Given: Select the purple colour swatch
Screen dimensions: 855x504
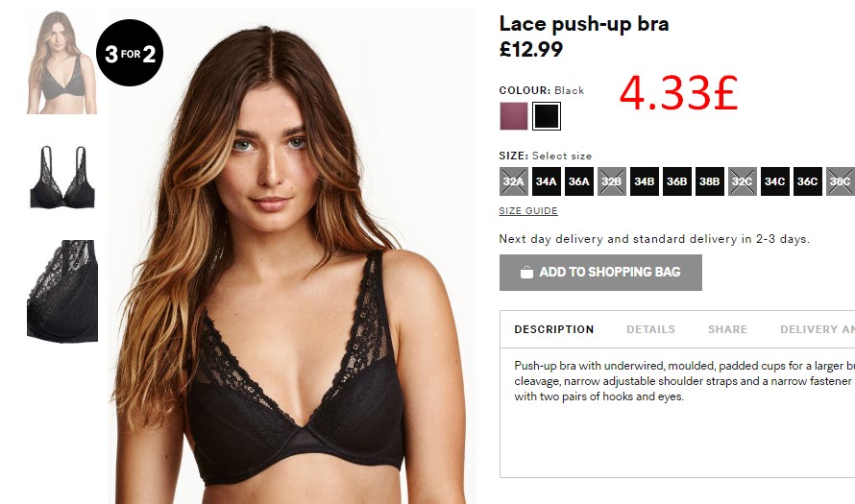Looking at the screenshot, I should coord(514,116).
